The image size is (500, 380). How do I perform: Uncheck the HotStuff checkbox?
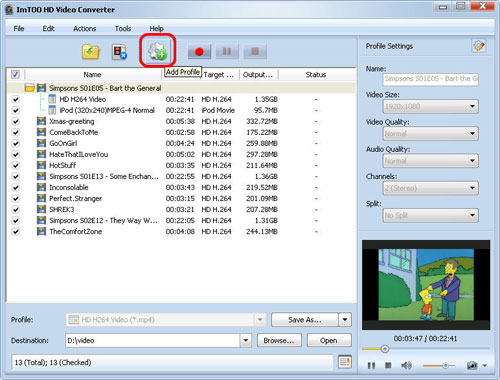pos(16,165)
